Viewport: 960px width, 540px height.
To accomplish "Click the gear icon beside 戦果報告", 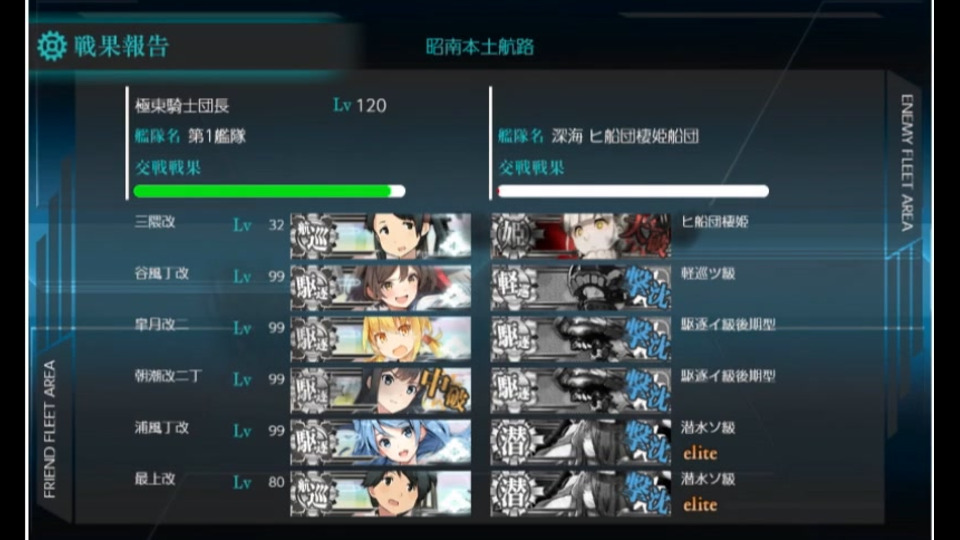I will [x=51, y=46].
